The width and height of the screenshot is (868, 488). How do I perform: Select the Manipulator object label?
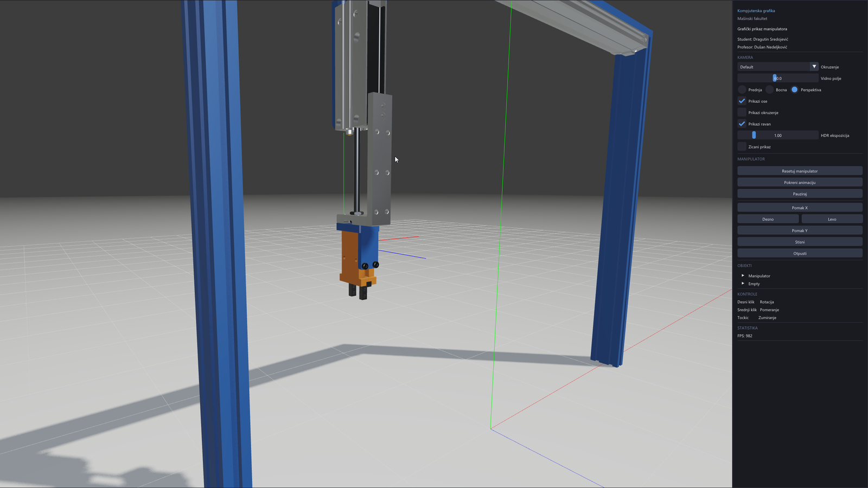click(759, 276)
